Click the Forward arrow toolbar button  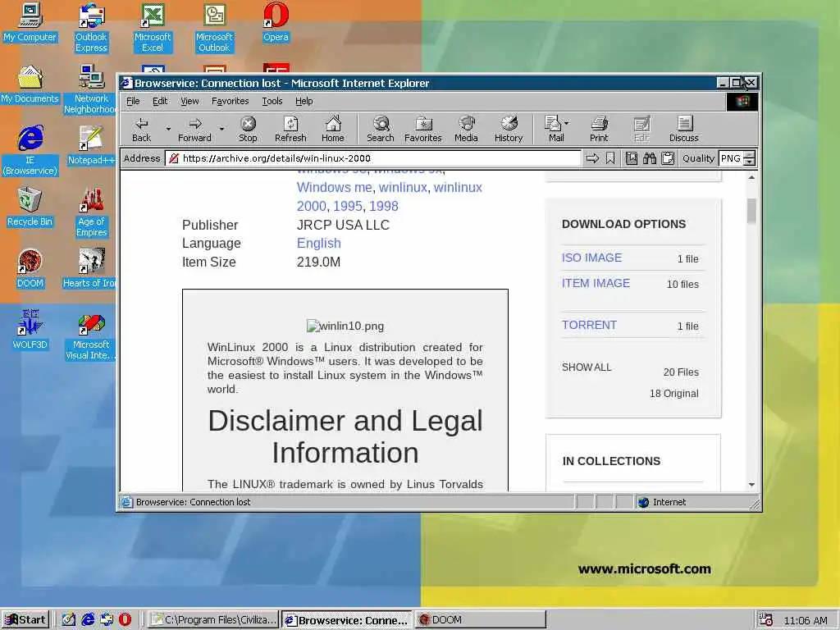[x=195, y=130]
